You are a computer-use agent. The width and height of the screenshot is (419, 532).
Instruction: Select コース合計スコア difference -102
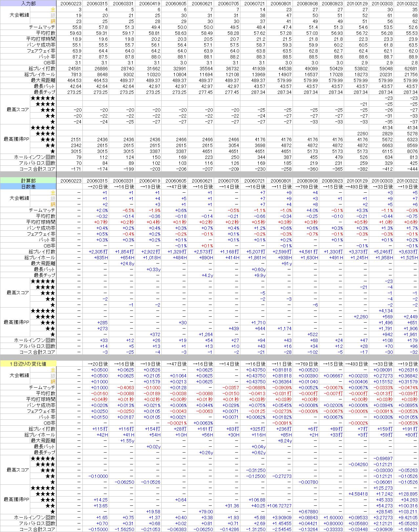[313, 352]
